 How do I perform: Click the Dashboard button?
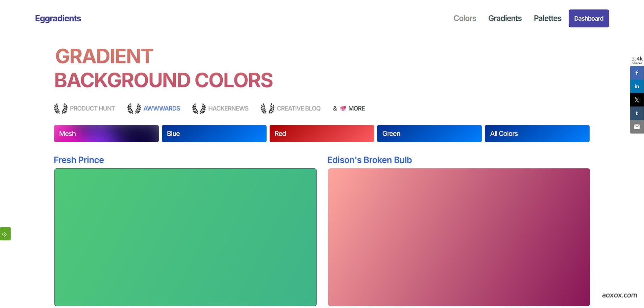click(589, 19)
